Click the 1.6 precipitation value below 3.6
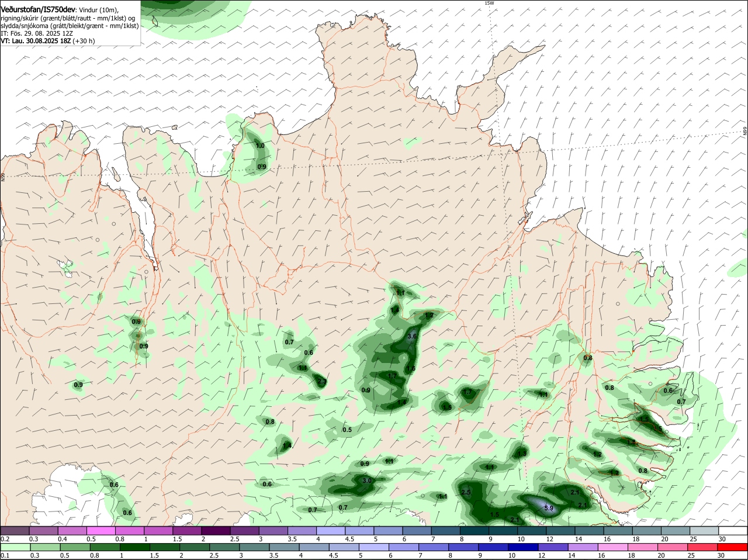 (411, 368)
